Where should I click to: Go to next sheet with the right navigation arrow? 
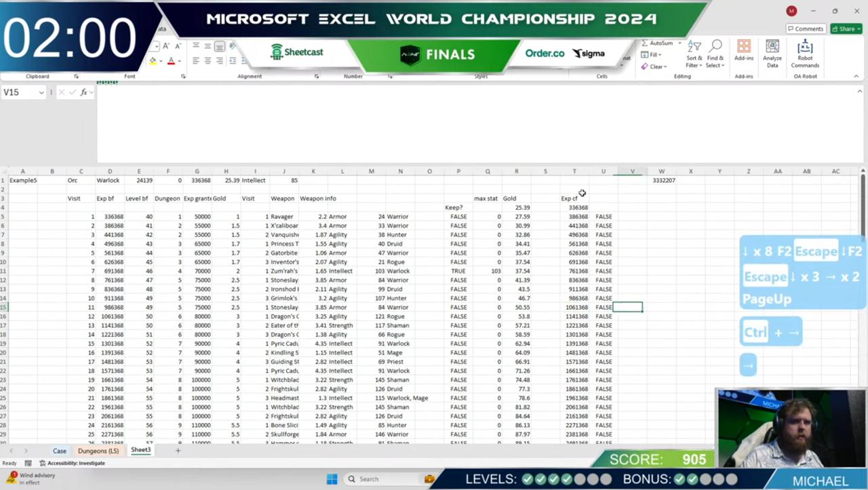(x=26, y=451)
